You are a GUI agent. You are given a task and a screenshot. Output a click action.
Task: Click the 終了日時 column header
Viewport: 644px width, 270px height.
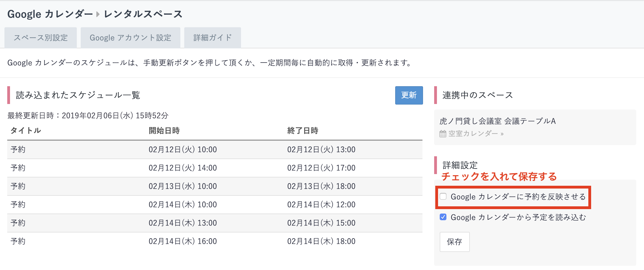click(303, 130)
